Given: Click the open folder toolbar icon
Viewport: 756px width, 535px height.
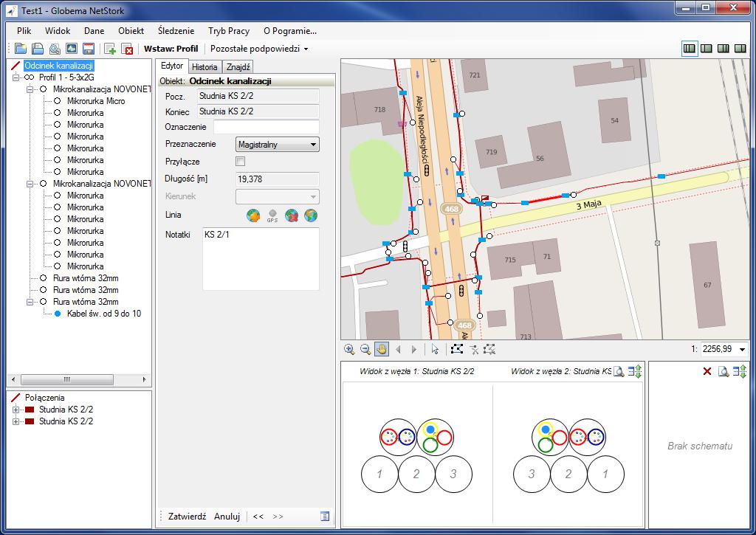Looking at the screenshot, I should [x=20, y=49].
